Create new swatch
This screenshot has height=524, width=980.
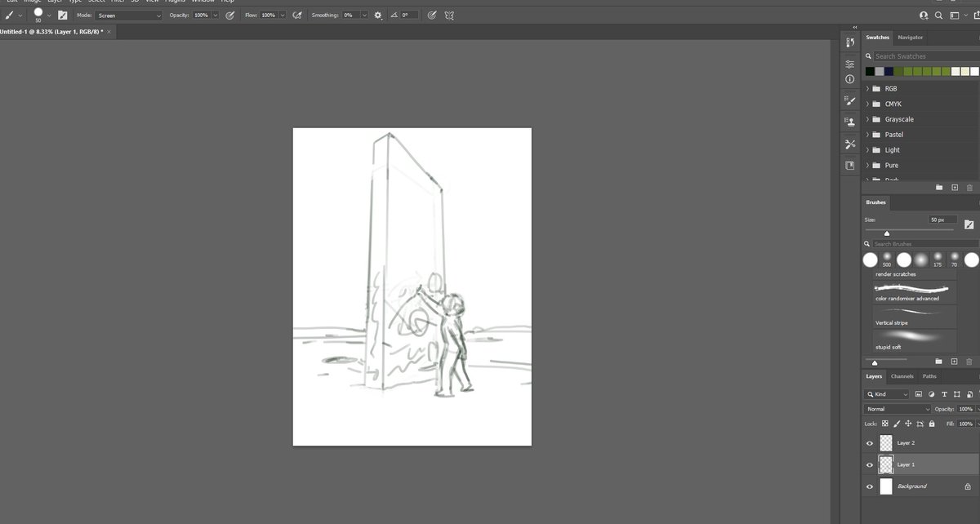[955, 188]
